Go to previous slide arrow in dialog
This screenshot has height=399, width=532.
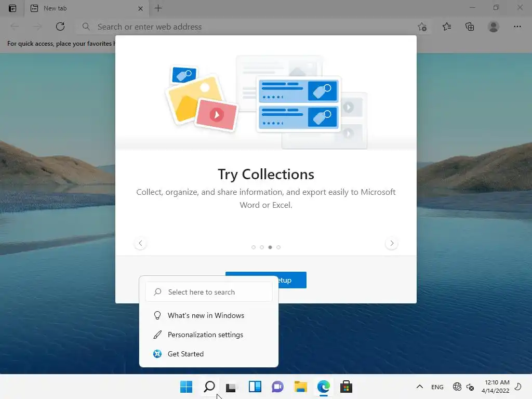[140, 243]
